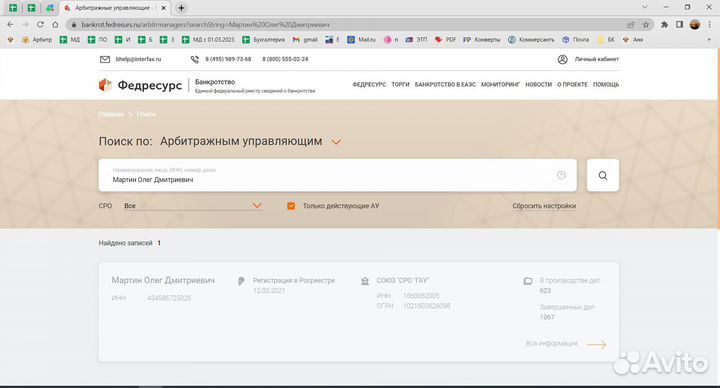Screen dimensions: 720x388
Task: Open the МД с 01.03.2023 bookmark
Action: (208, 40)
